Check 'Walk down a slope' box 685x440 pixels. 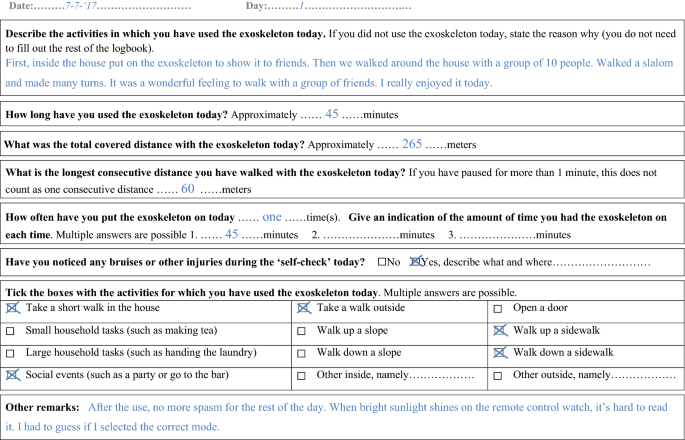click(302, 354)
